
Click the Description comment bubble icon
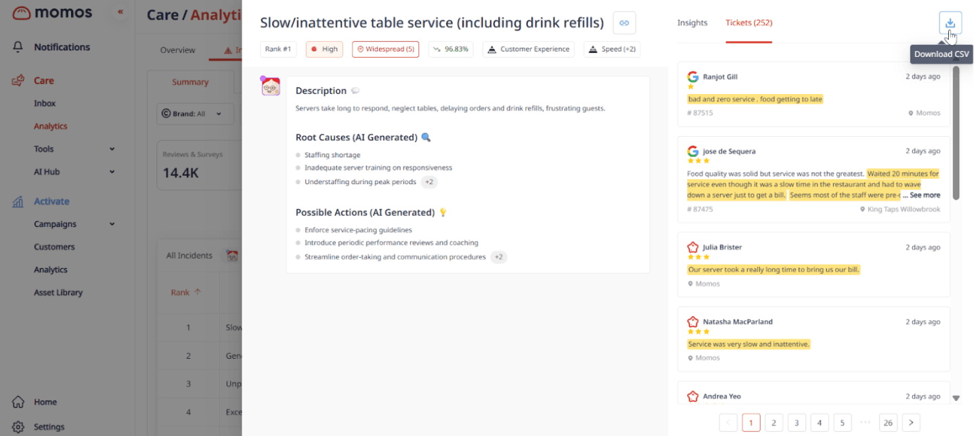coord(355,91)
